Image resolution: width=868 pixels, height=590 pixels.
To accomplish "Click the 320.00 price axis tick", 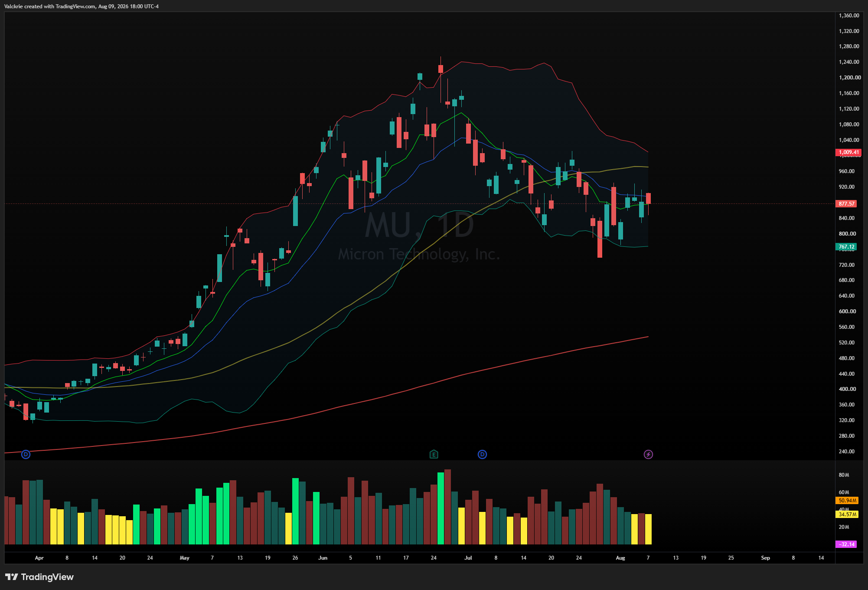I will (847, 420).
